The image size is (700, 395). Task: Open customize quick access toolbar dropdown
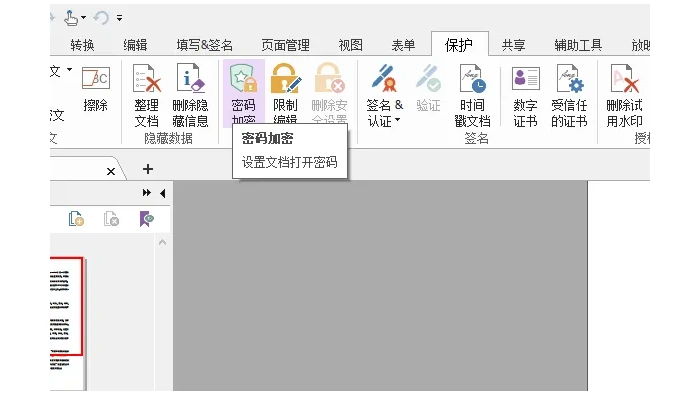(119, 18)
